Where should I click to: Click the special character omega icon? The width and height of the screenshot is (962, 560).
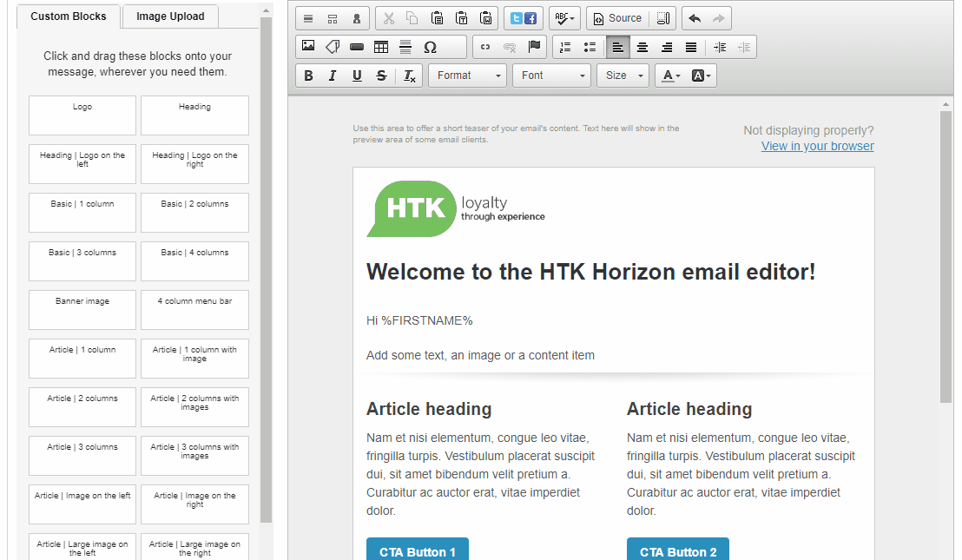pyautogui.click(x=430, y=47)
